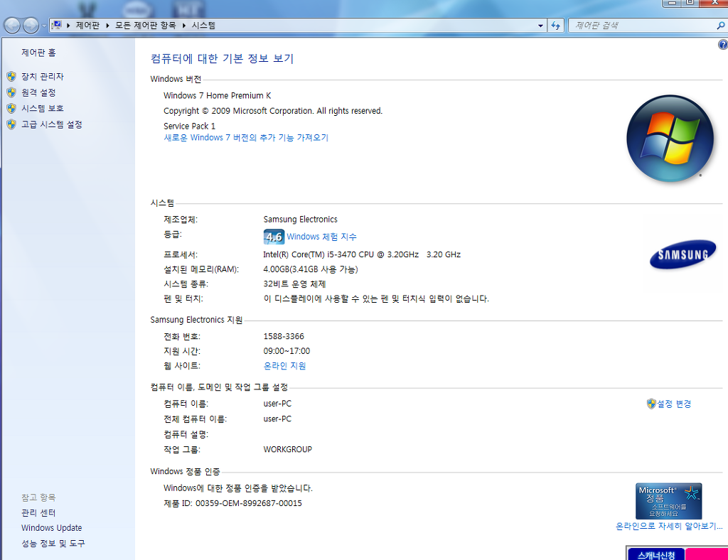
Task: Open Windows Update in the sidebar
Action: coord(51,528)
